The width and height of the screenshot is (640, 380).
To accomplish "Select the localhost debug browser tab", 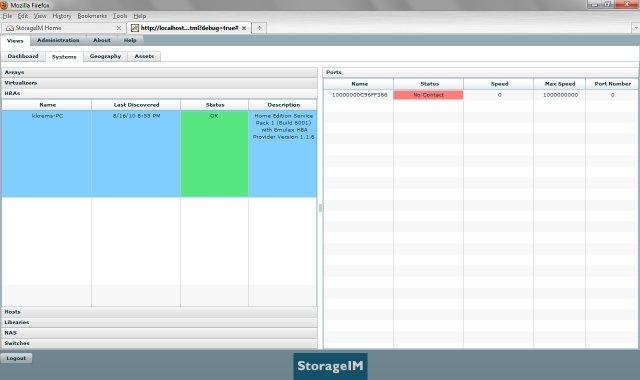I will click(x=189, y=28).
